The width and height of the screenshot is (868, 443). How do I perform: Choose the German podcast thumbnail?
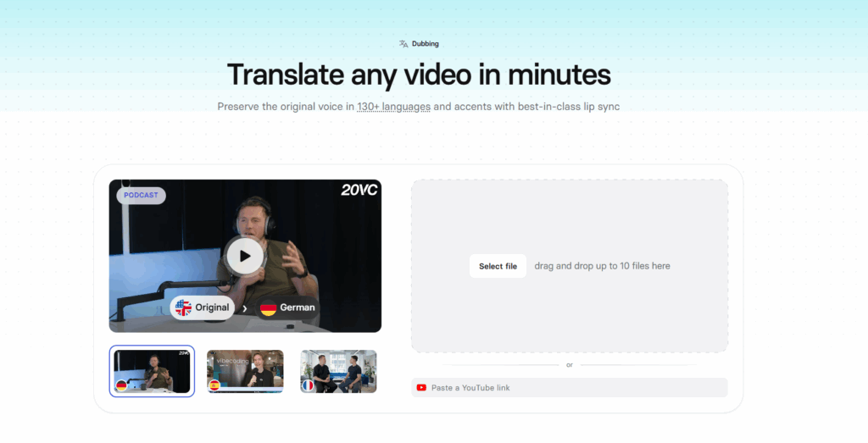point(152,371)
